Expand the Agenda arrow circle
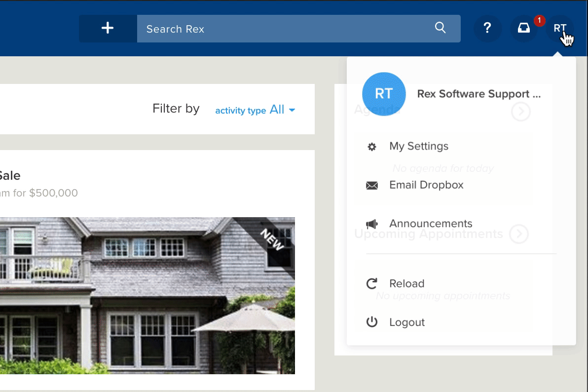Screen dimensions: 588x392 [520, 112]
